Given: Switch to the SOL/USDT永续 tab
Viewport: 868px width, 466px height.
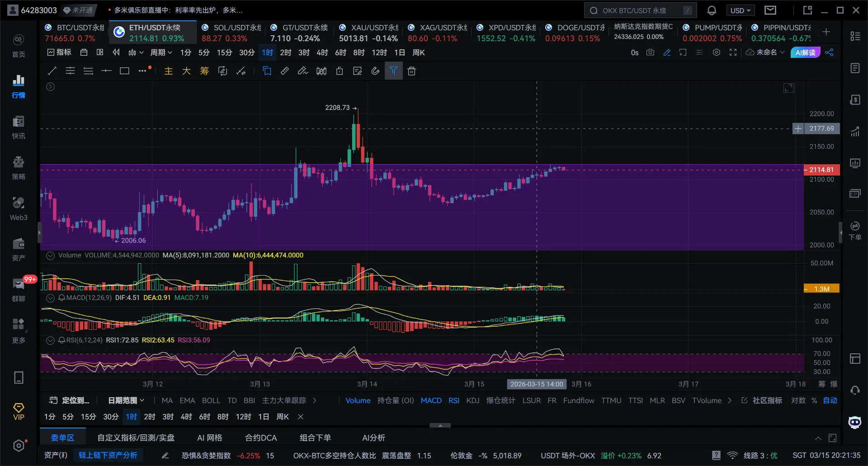Looking at the screenshot, I should tap(231, 33).
